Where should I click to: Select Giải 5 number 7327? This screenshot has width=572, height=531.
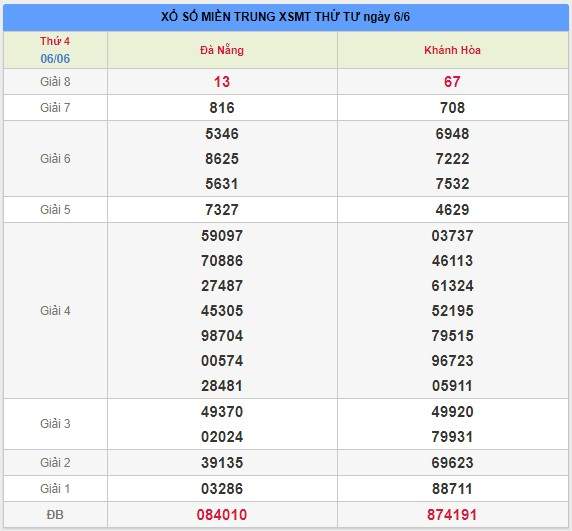pyautogui.click(x=222, y=210)
